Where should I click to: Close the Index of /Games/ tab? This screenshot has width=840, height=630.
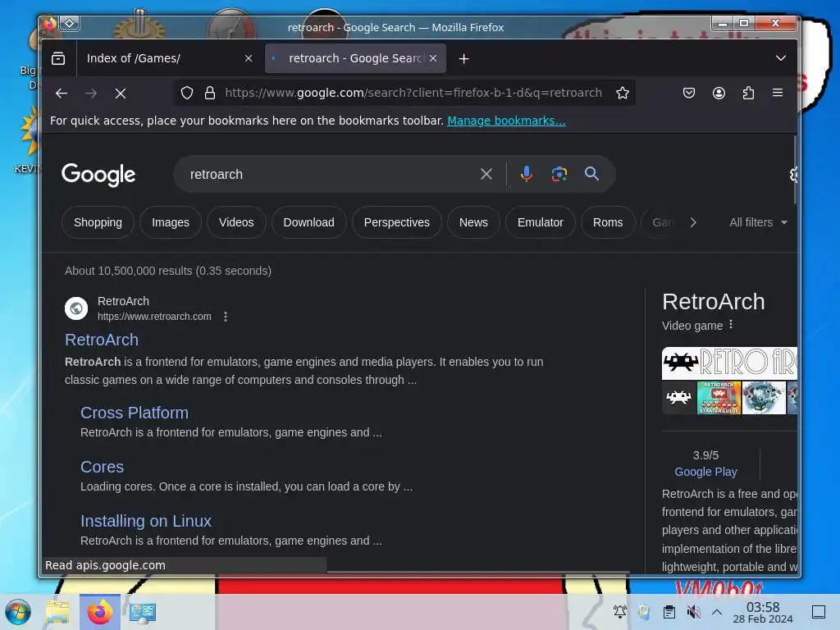[248, 58]
